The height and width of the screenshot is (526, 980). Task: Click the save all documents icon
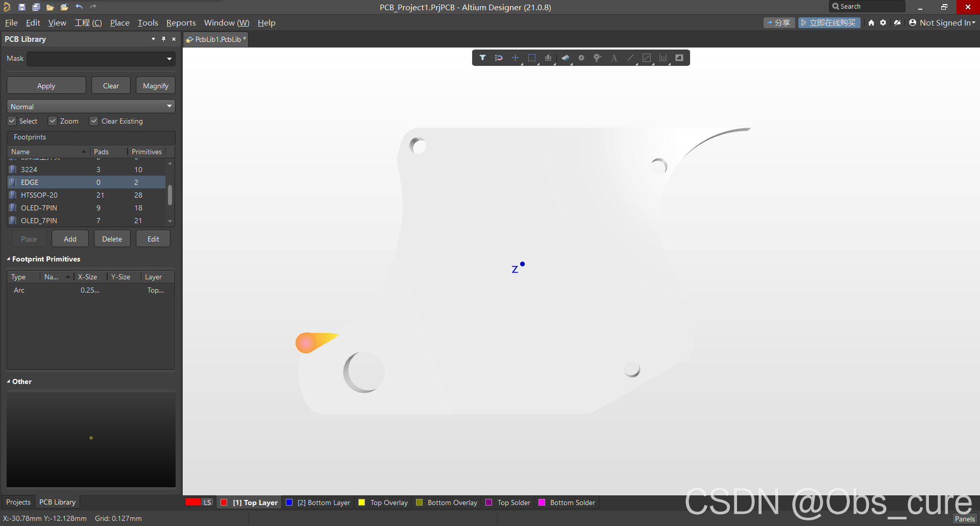(x=36, y=7)
